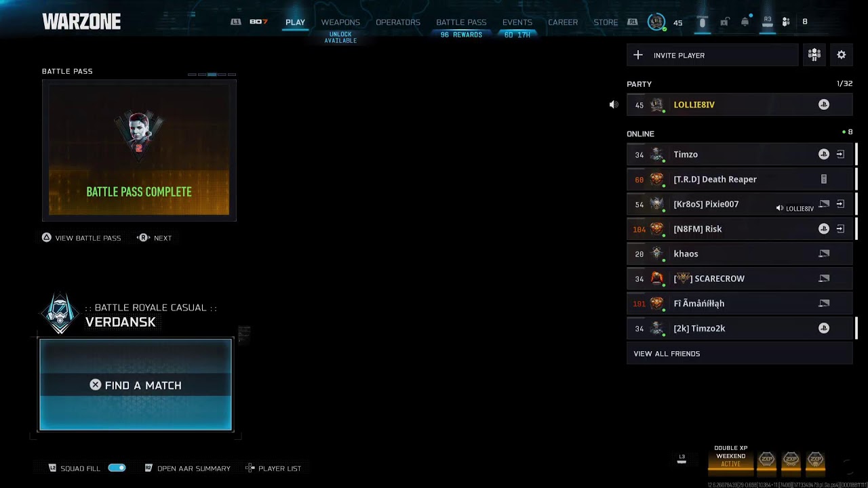
Task: Select friend [2k] Timzo2k
Action: [x=739, y=328]
